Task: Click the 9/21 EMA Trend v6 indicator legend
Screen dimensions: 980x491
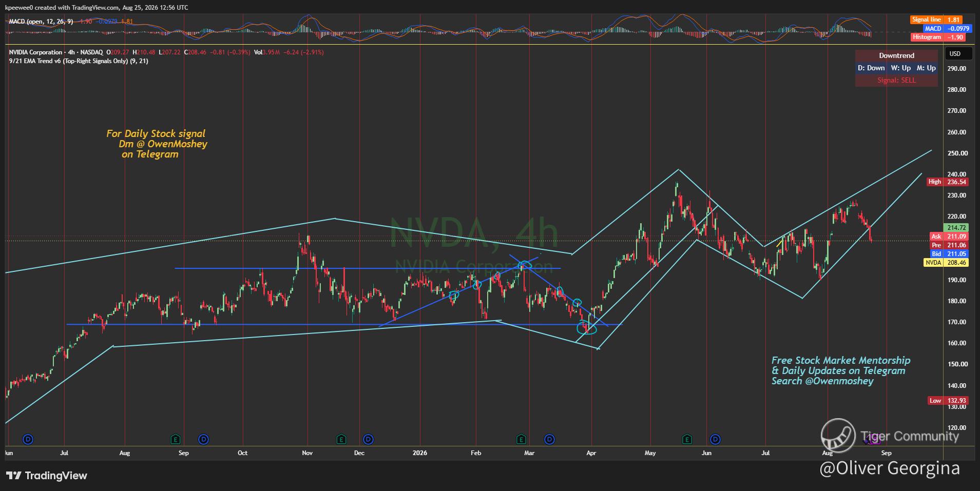Action: point(79,61)
